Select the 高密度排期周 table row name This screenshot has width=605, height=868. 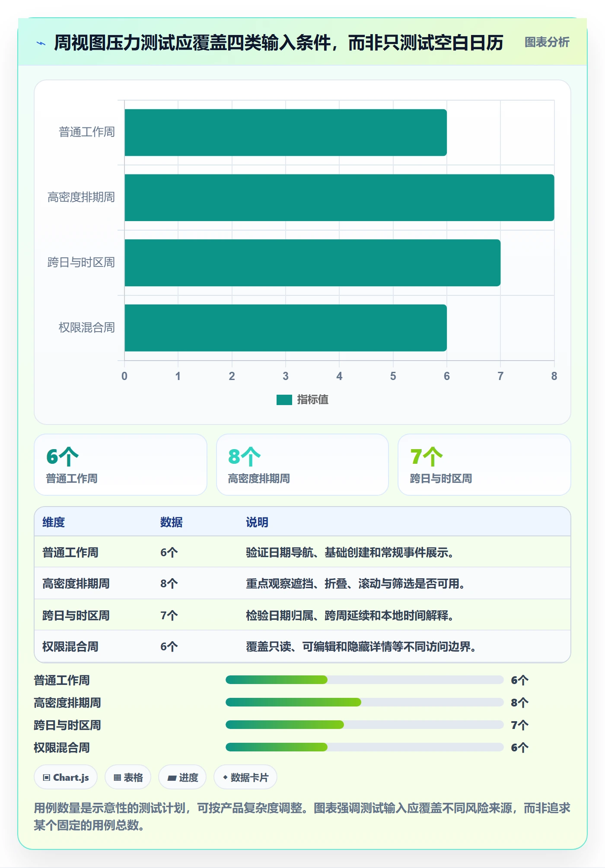tap(76, 583)
